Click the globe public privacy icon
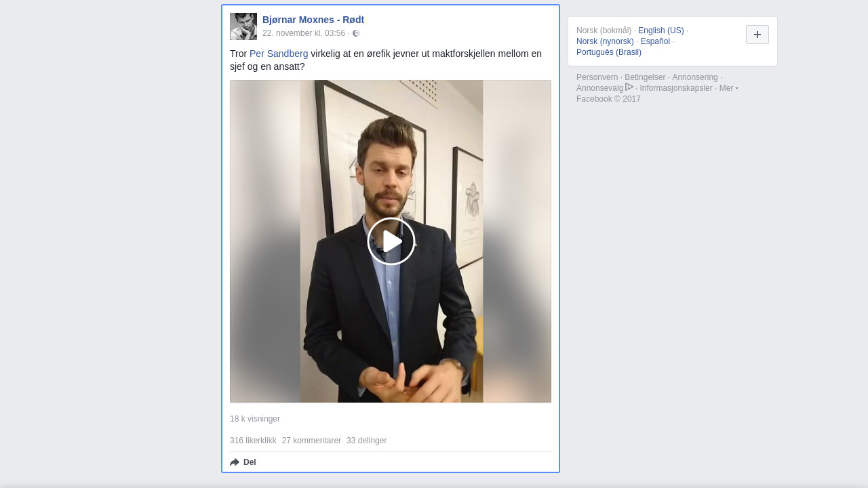868x488 pixels. (356, 33)
